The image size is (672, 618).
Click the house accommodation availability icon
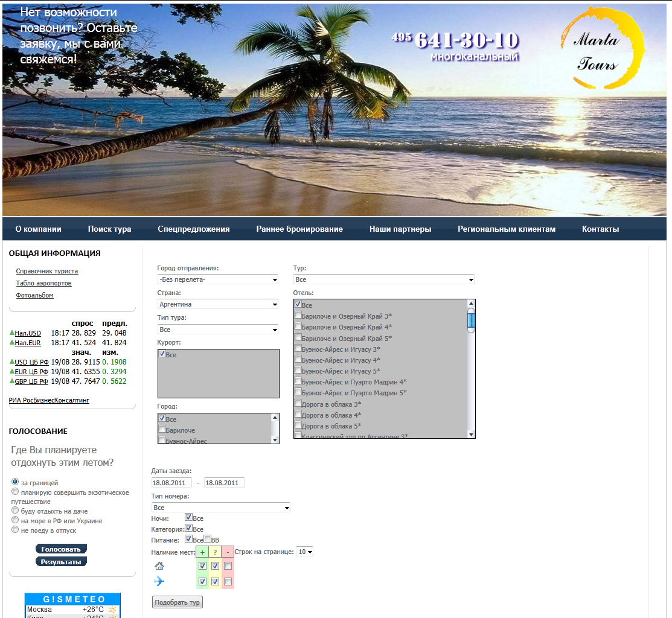point(159,566)
